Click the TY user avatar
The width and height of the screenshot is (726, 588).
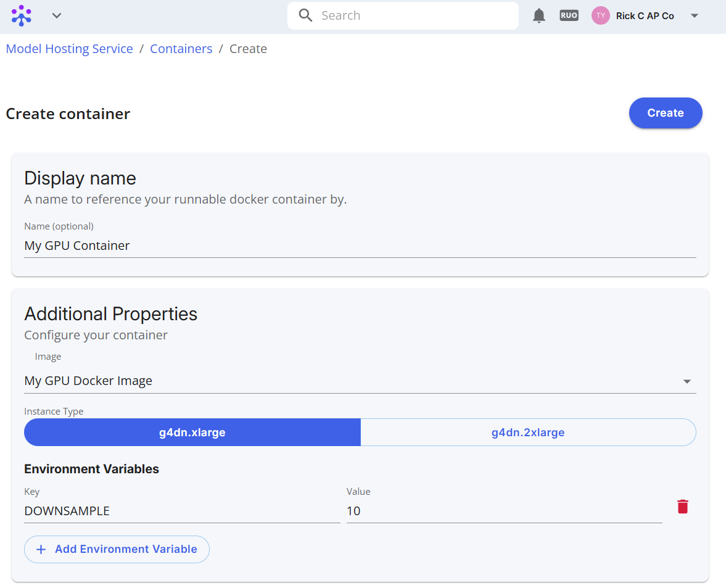[x=601, y=16]
